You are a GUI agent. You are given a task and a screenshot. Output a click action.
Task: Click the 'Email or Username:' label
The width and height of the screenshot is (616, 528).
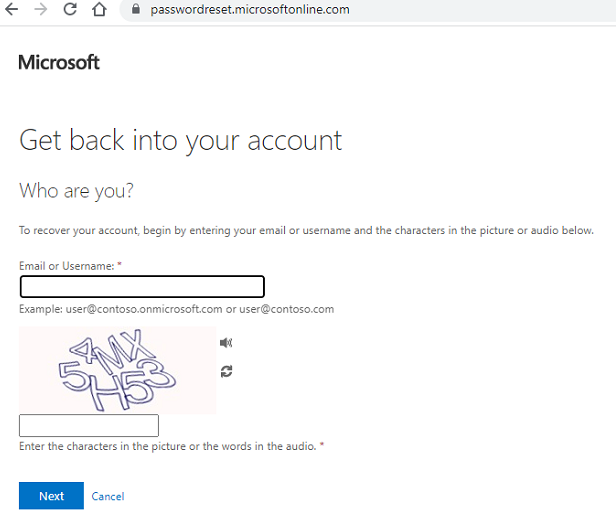(x=67, y=266)
